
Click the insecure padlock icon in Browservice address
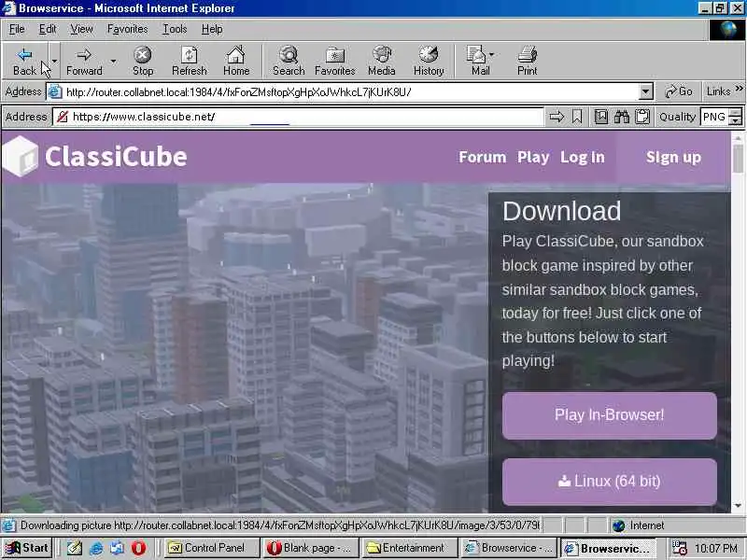tap(63, 117)
